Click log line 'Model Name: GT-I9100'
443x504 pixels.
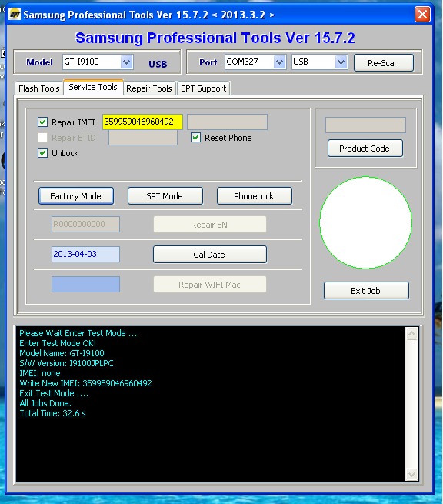tap(62, 353)
